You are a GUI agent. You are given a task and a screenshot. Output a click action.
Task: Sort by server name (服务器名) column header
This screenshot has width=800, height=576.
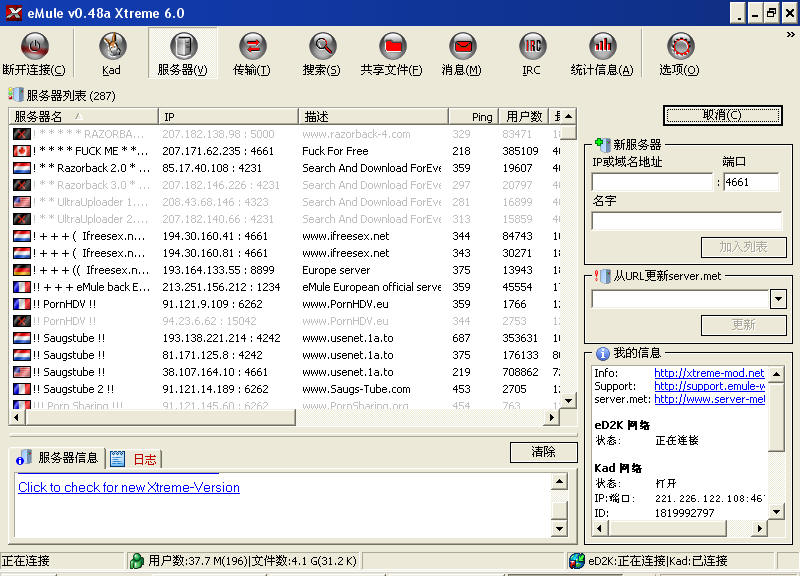tap(84, 116)
